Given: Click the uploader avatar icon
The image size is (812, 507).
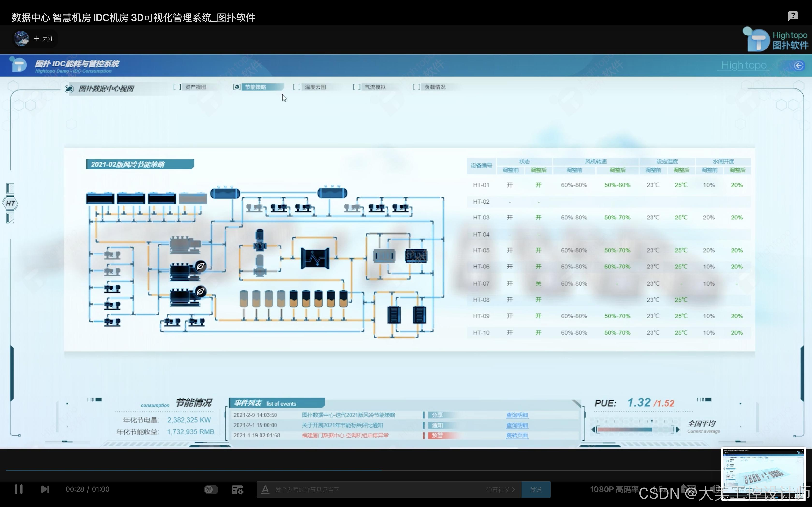Looking at the screenshot, I should click(x=22, y=39).
